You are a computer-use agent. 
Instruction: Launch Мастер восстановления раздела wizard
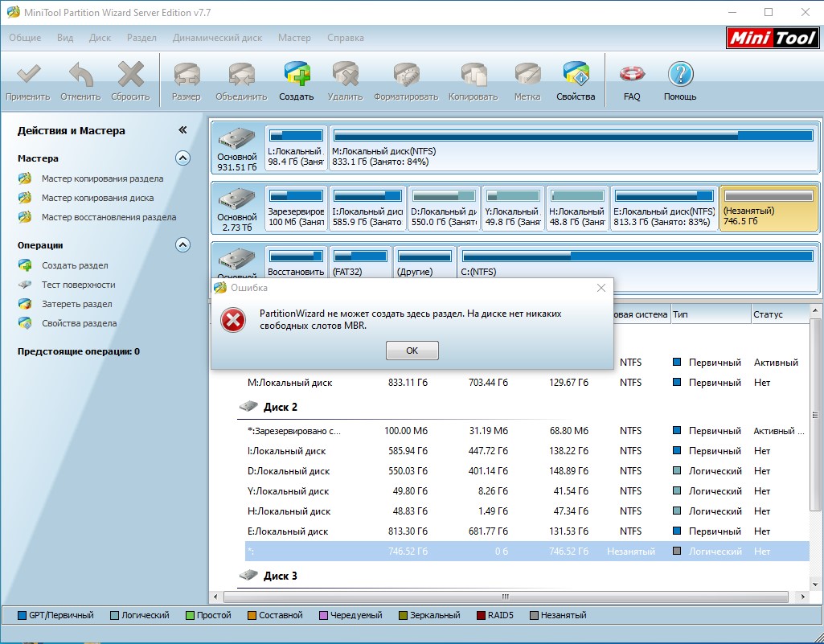[x=109, y=217]
